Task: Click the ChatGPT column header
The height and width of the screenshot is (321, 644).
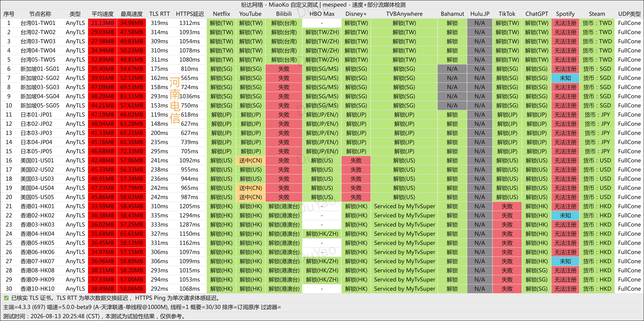Action: coord(537,14)
